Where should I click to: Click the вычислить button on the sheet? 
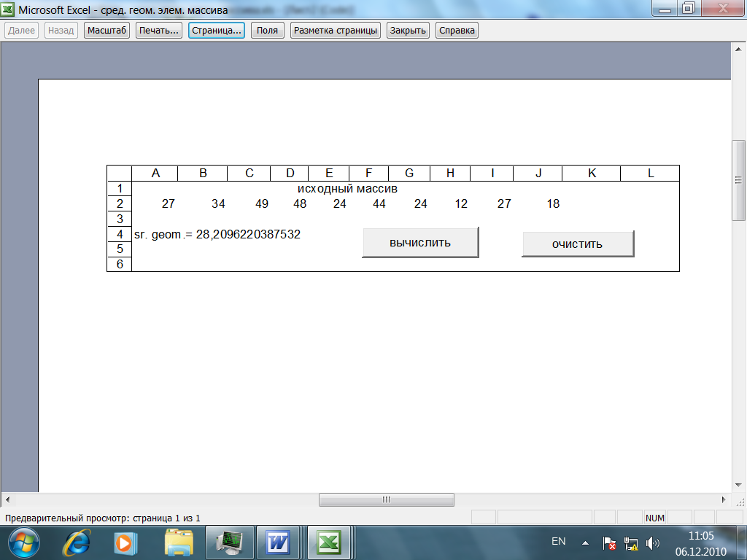(x=420, y=242)
